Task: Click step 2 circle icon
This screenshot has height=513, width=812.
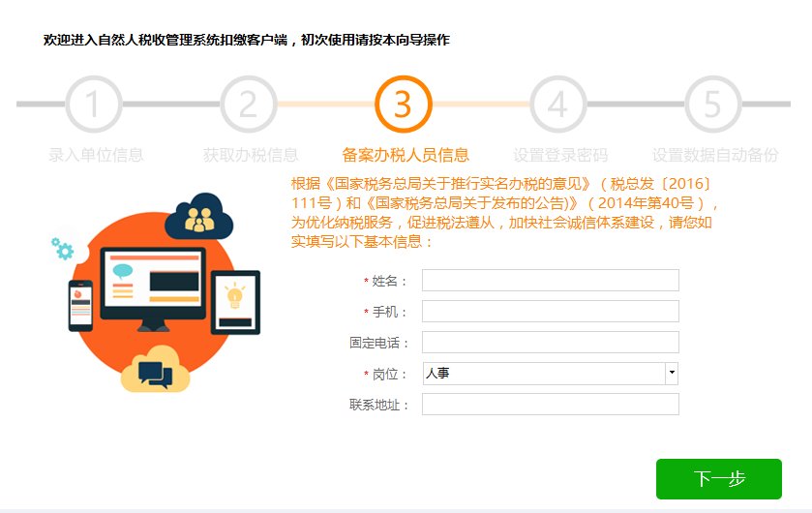Action: click(x=249, y=104)
